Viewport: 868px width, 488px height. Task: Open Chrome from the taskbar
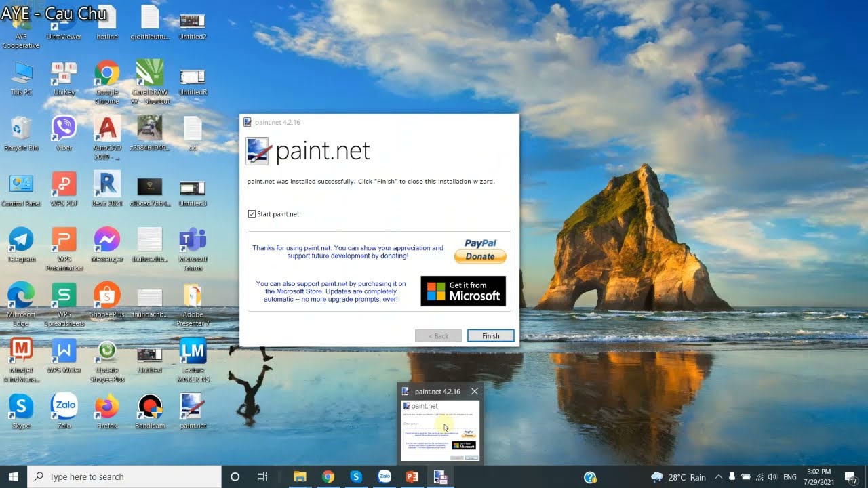point(328,476)
